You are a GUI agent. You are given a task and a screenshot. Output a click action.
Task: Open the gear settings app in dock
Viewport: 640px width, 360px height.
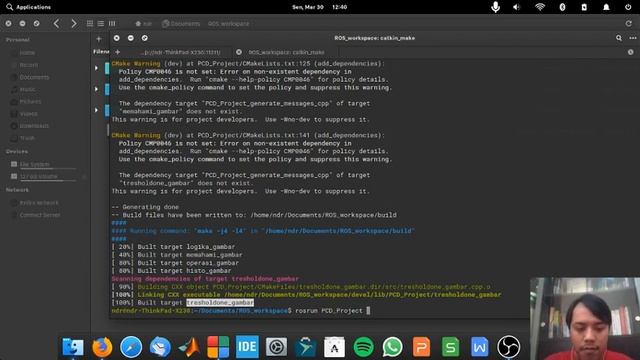tap(276, 347)
